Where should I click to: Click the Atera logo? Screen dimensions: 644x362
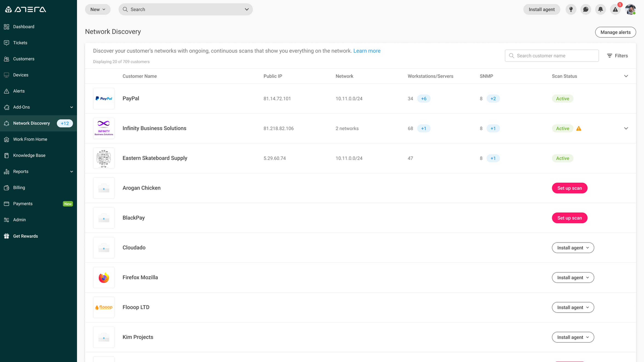pyautogui.click(x=26, y=9)
